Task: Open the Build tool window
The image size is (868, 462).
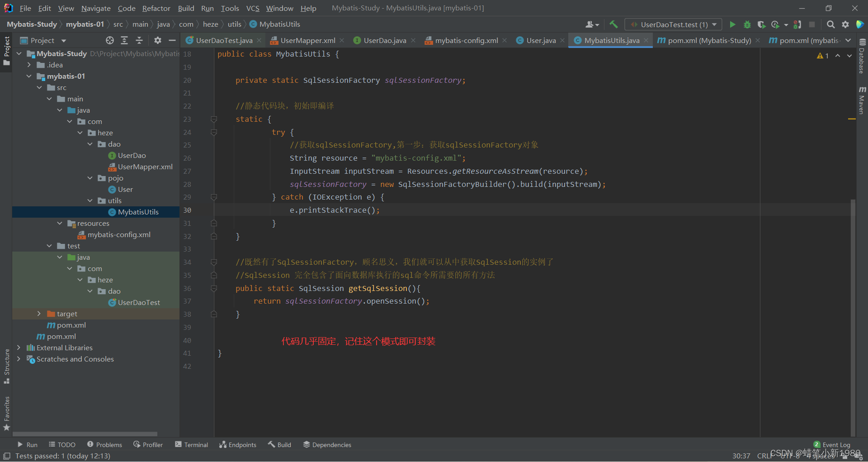Action: pyautogui.click(x=279, y=445)
